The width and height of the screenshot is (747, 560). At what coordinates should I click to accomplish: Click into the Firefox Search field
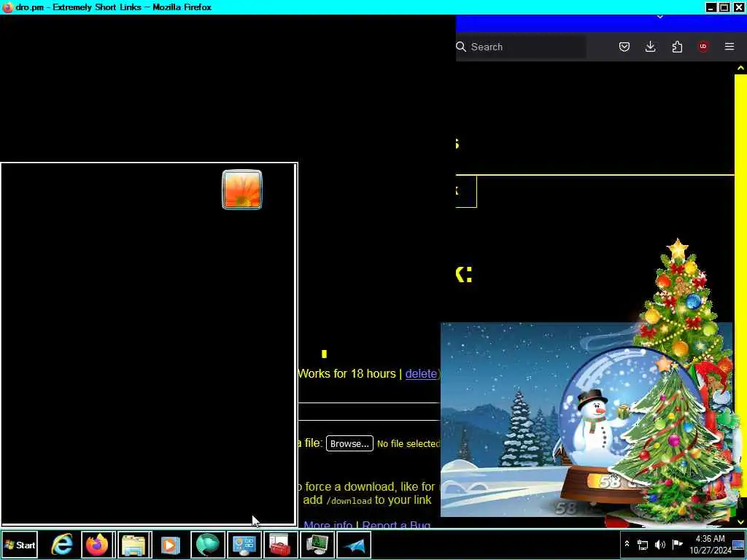tap(521, 47)
